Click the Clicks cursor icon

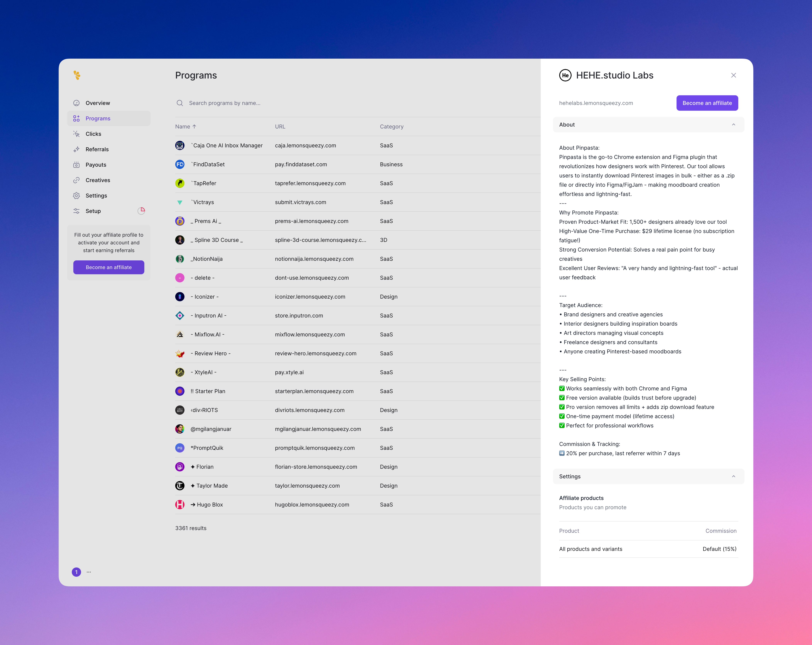pos(76,134)
